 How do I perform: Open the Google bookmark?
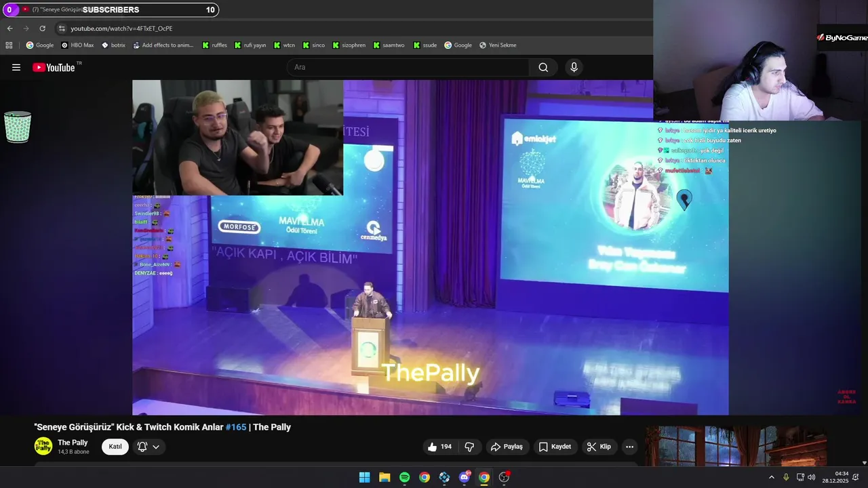(x=40, y=45)
